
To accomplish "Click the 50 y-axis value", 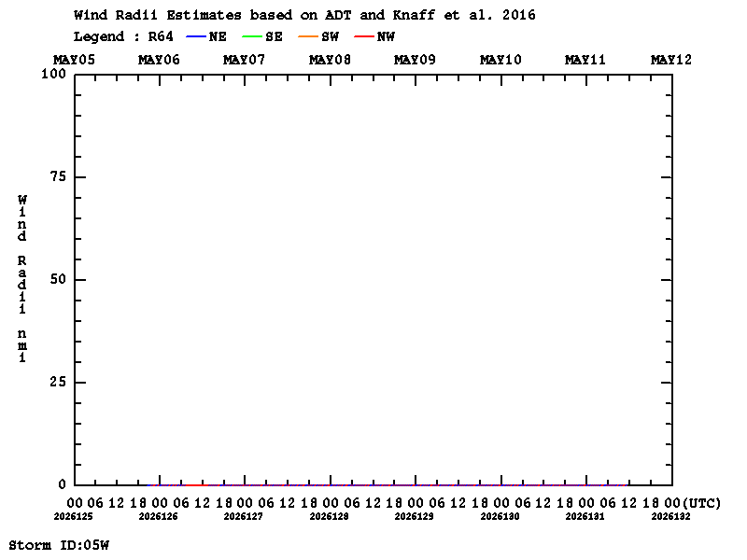I will (x=58, y=279).
